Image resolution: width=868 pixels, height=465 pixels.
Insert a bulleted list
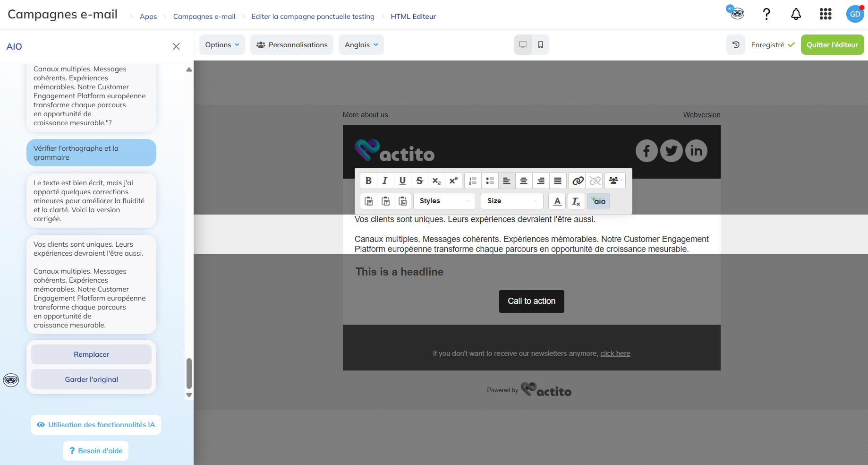coord(490,181)
